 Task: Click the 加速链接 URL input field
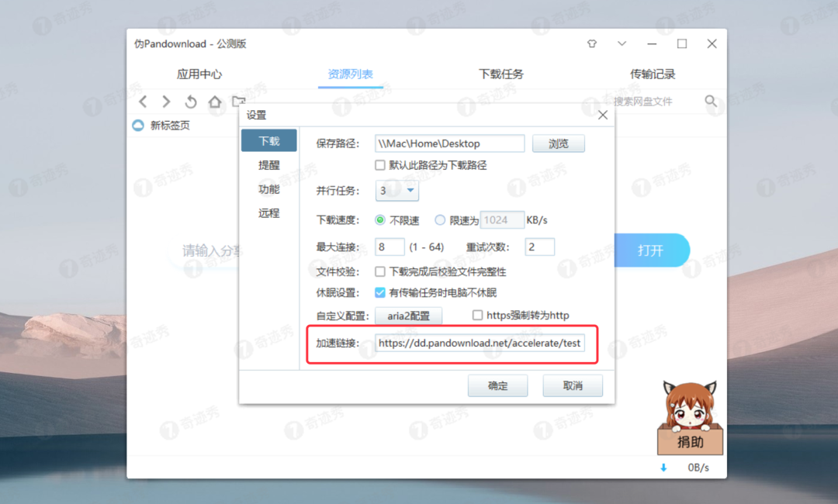point(480,343)
